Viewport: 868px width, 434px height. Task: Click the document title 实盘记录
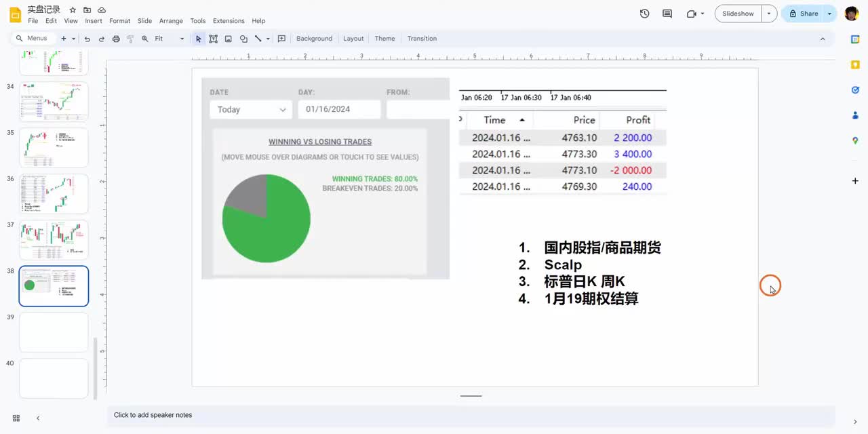tap(43, 9)
